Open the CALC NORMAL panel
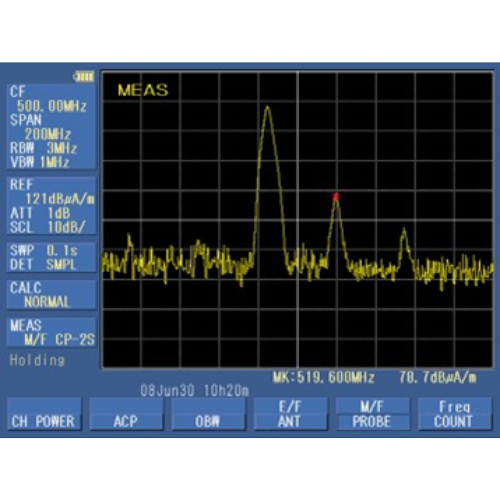500x500 pixels. 51,295
